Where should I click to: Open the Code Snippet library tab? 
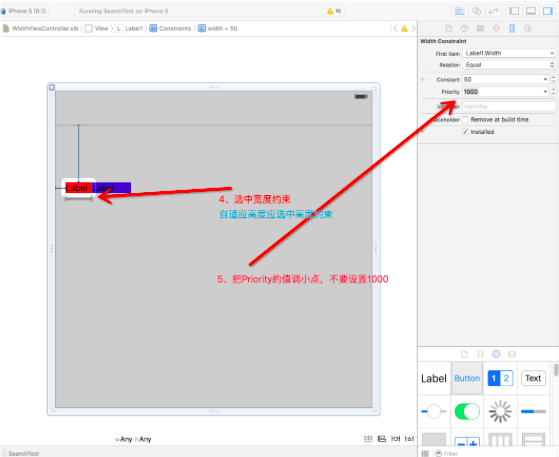[x=480, y=354]
